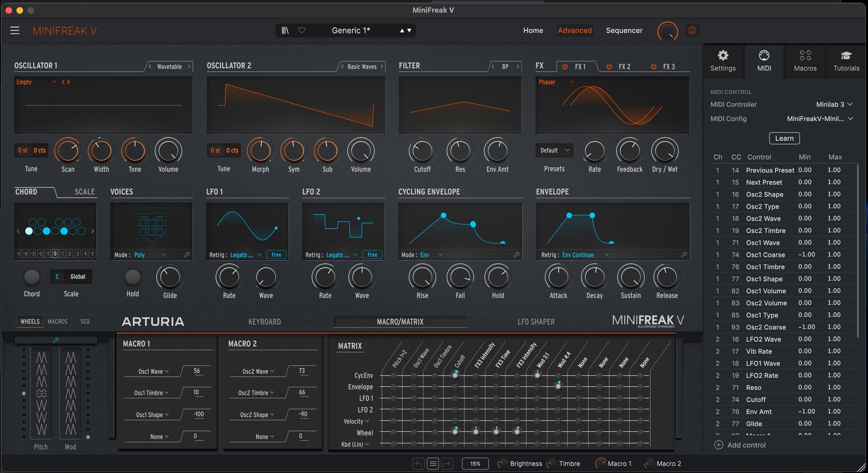Favorite the preset with the heart icon

(x=302, y=30)
